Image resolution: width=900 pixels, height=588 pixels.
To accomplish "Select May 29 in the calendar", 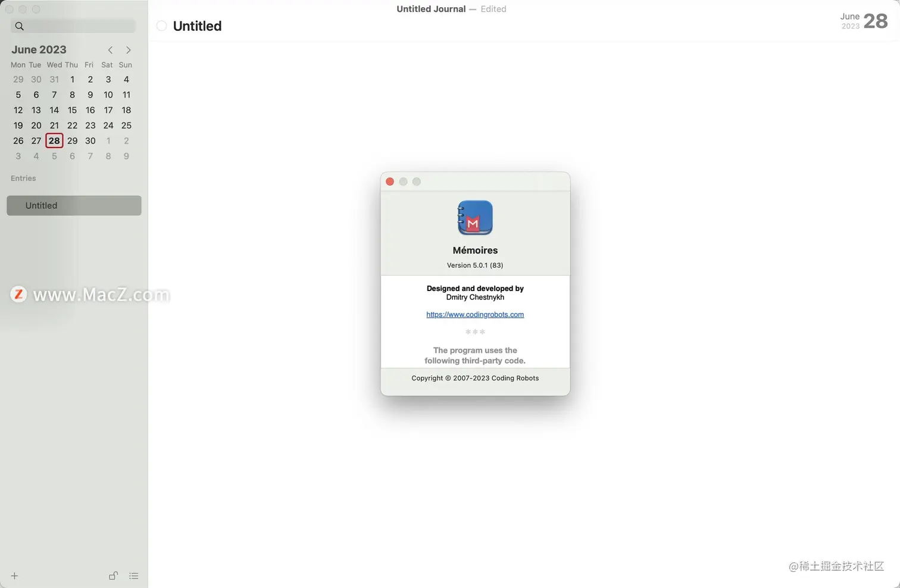I will point(18,79).
